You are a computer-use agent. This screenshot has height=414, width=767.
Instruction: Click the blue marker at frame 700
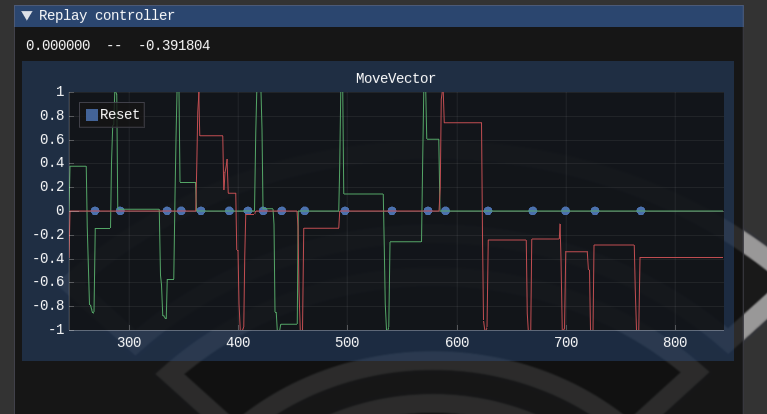(x=565, y=211)
